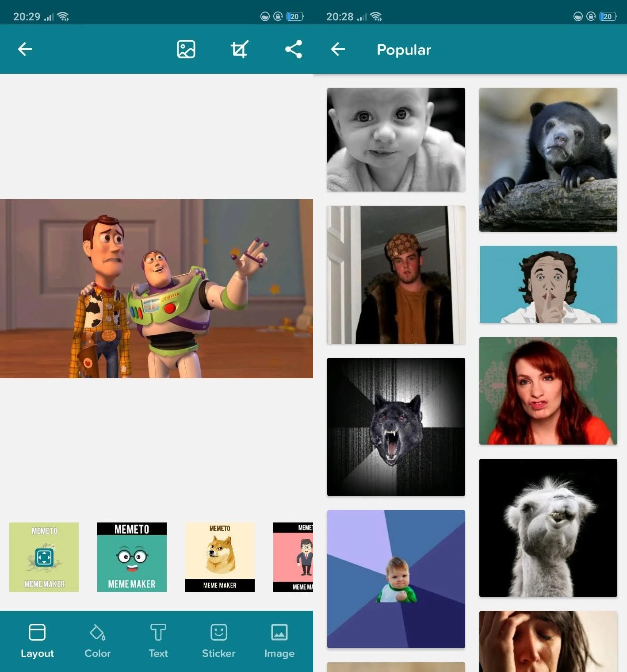Pick the Confession Bear meme template
The image size is (627, 672).
[548, 160]
